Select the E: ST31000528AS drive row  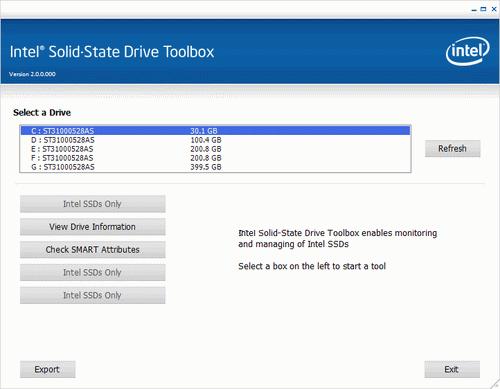(x=215, y=149)
